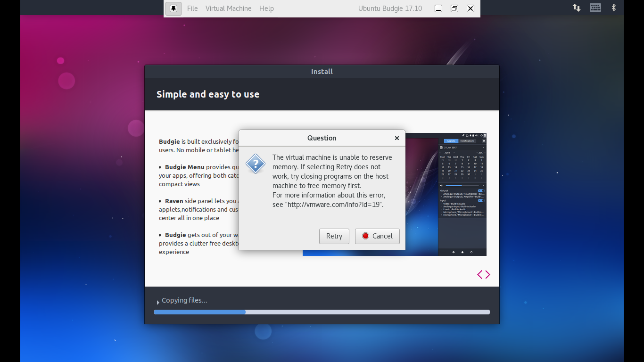The width and height of the screenshot is (644, 362).
Task: Open the Virtual Machine menu
Action: [x=228, y=8]
